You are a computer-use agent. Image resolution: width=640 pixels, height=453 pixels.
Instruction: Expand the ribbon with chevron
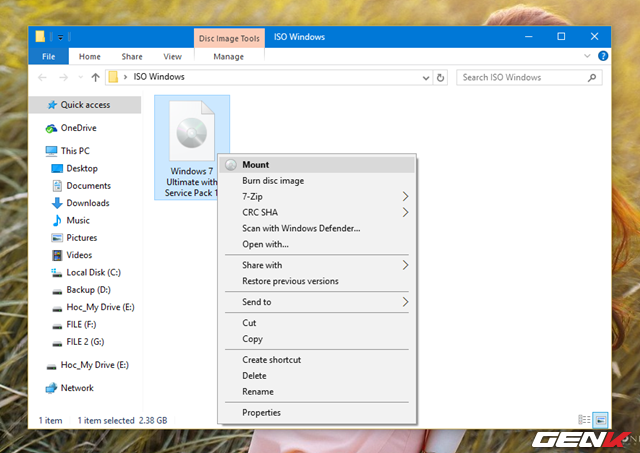(587, 56)
